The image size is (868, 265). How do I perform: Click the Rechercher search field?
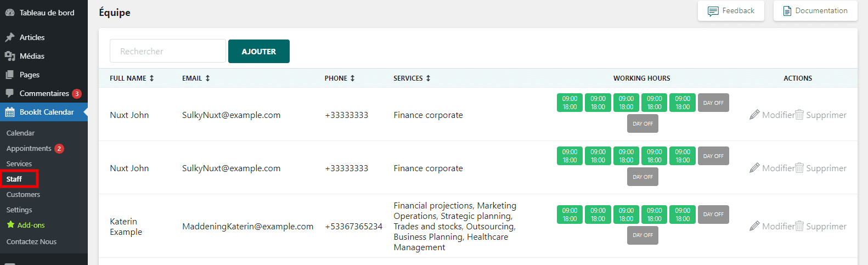[168, 51]
